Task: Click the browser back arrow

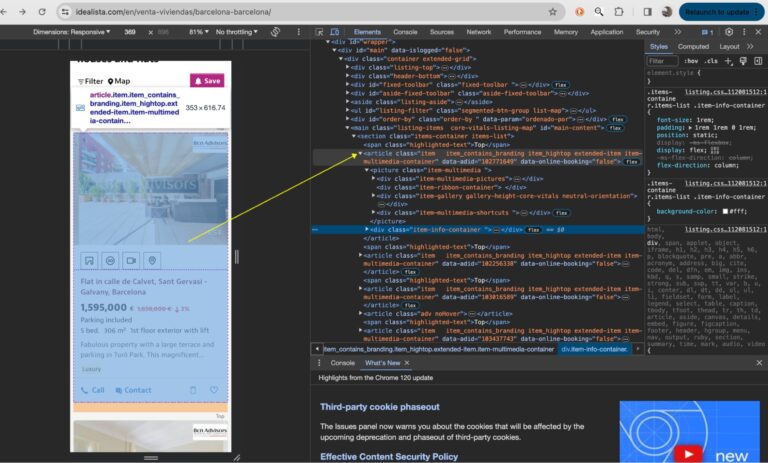Action: tap(4, 12)
